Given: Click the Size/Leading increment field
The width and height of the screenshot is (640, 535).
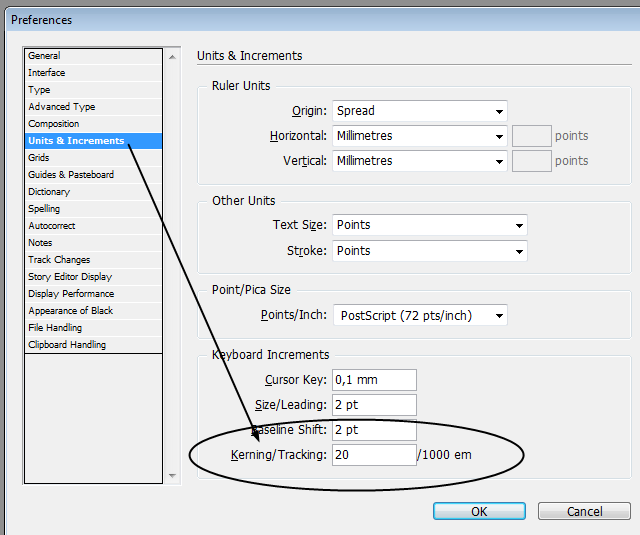Looking at the screenshot, I should pos(374,405).
